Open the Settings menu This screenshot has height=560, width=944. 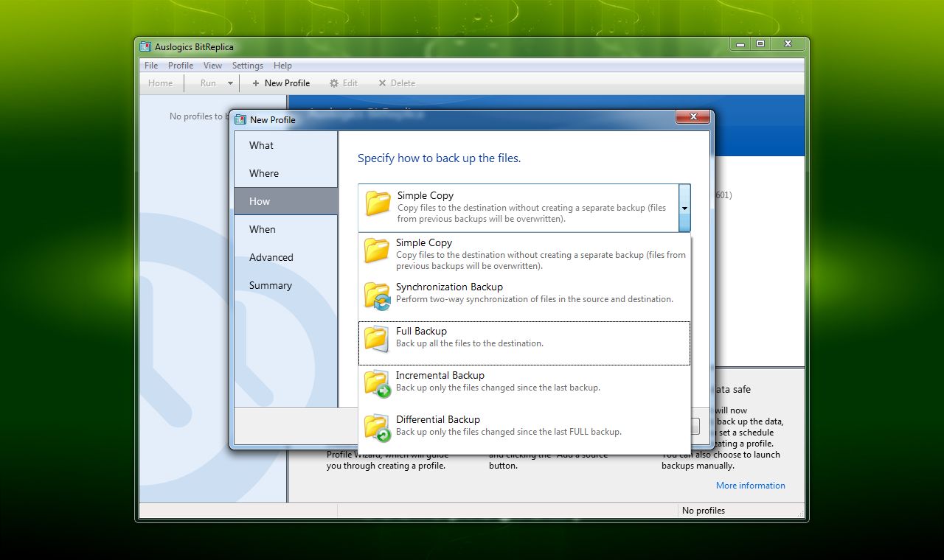(x=248, y=66)
